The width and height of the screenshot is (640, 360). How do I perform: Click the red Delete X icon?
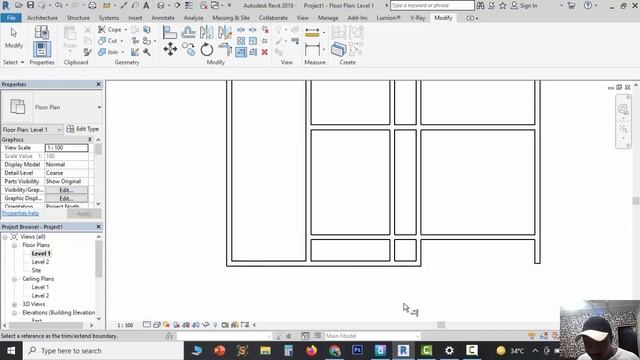264,52
